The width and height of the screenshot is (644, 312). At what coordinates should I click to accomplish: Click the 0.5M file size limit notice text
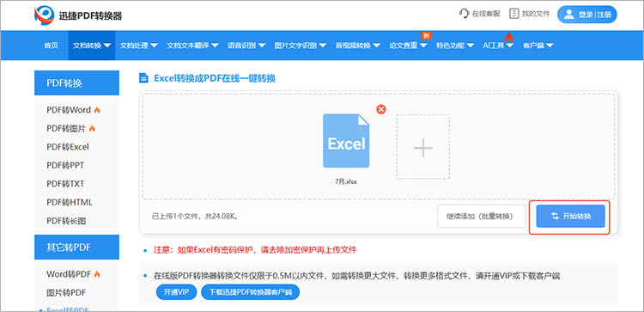(x=357, y=276)
